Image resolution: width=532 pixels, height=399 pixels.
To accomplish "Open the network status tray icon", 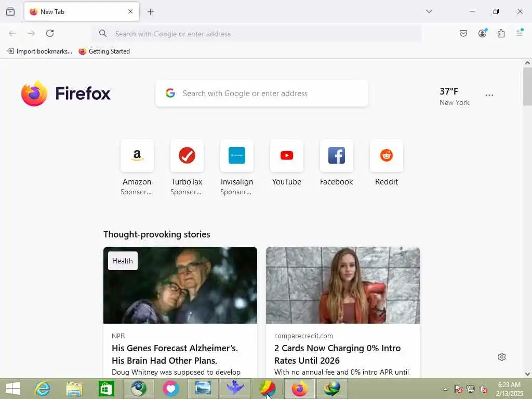I will tap(470, 389).
